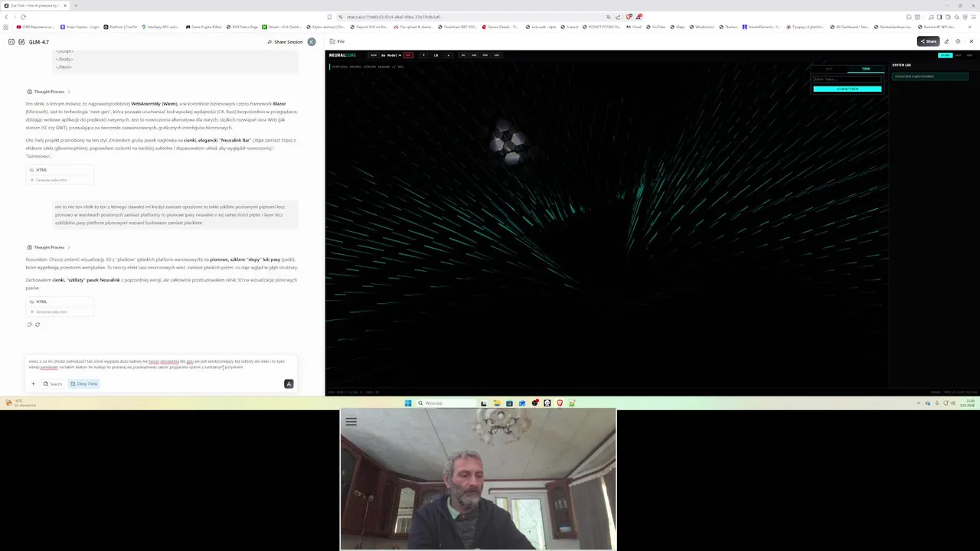Switch to the Token tab

(866, 69)
